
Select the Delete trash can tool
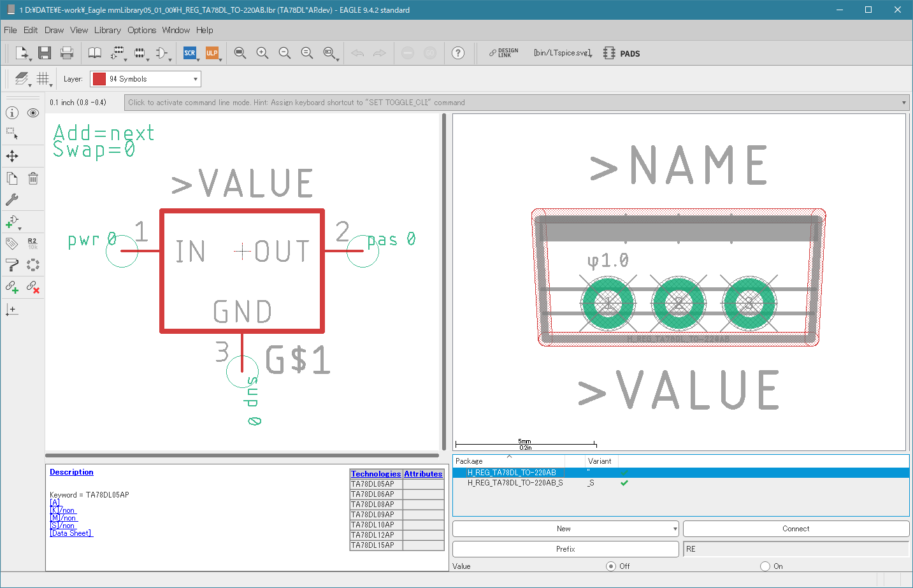[33, 178]
